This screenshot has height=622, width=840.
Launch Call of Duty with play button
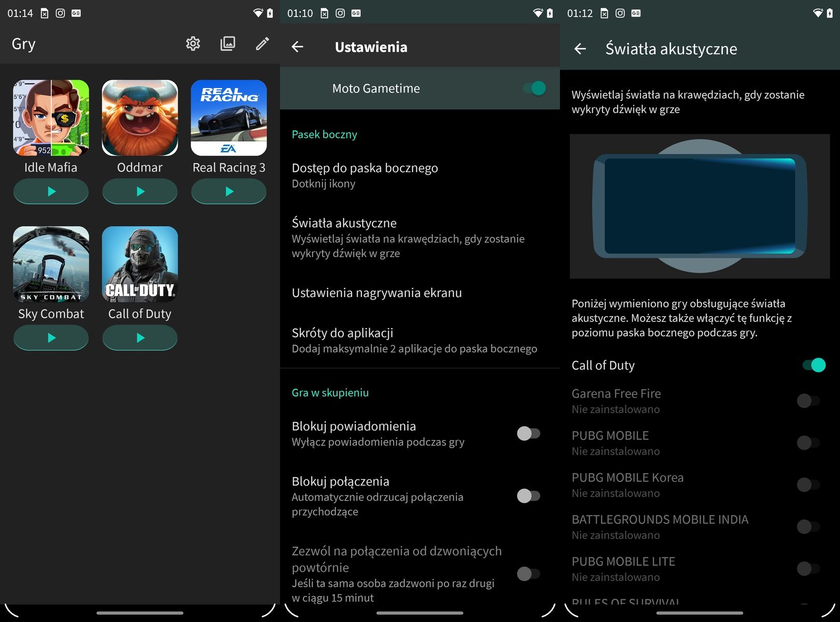click(140, 338)
